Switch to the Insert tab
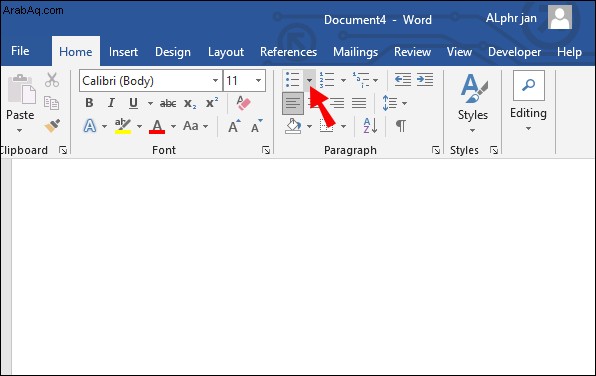 coord(123,52)
